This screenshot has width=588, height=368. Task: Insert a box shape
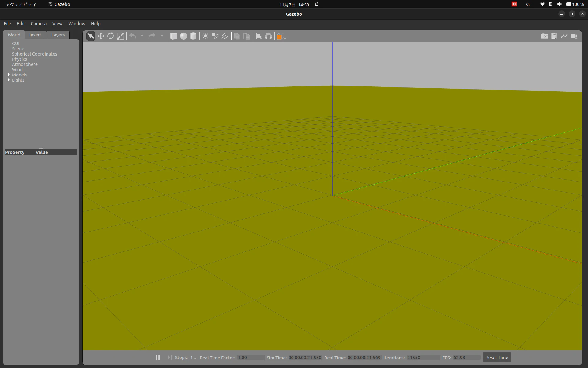(174, 36)
